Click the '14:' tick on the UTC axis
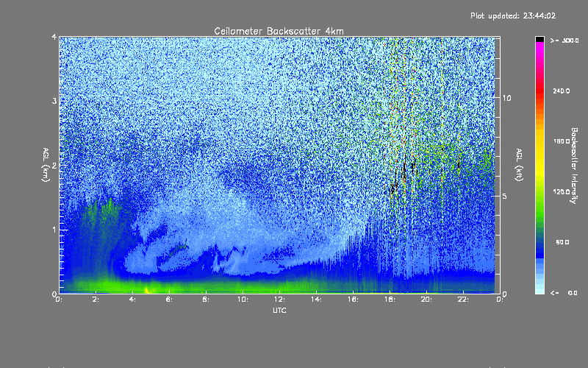The height and width of the screenshot is (368, 588). (316, 300)
